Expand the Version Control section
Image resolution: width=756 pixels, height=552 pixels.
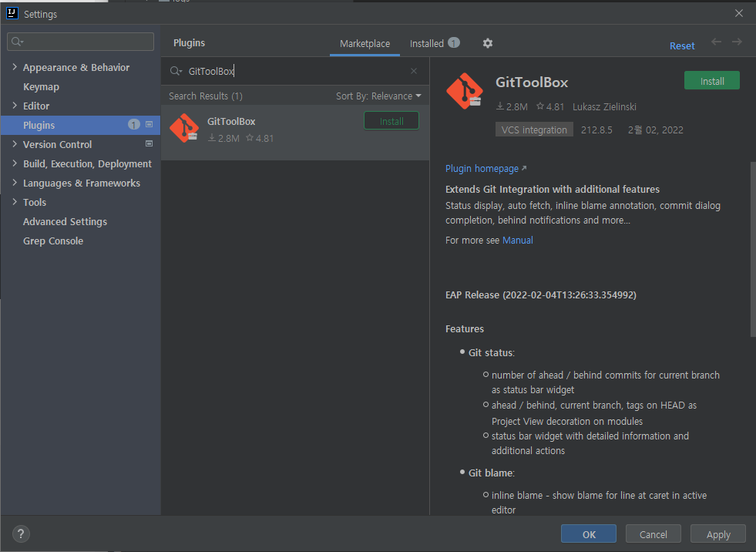coord(15,144)
